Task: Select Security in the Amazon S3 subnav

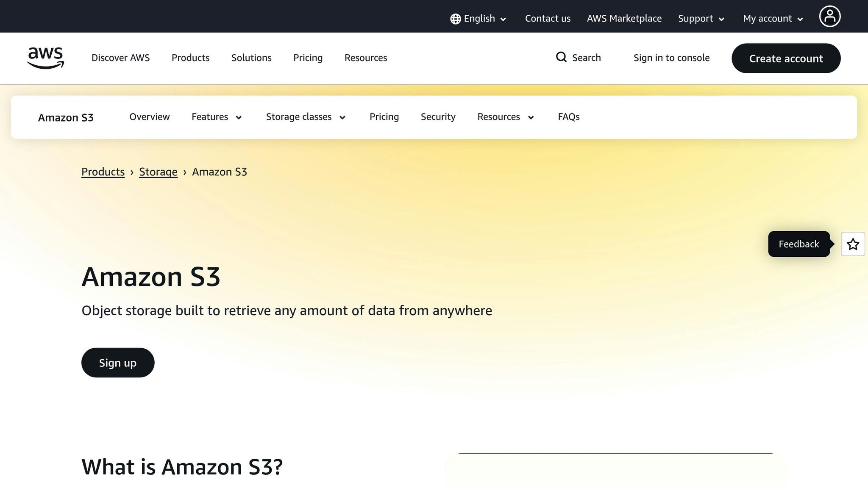Action: point(438,117)
